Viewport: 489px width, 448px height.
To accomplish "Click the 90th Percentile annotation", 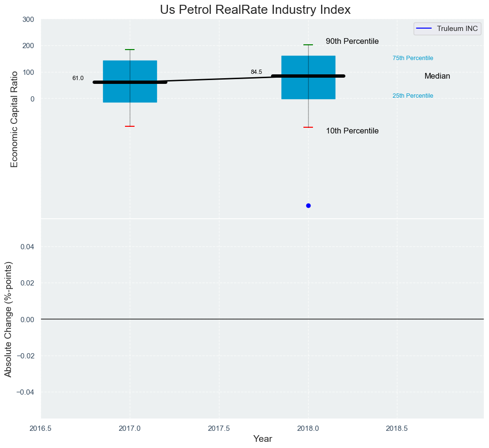I will (x=352, y=41).
